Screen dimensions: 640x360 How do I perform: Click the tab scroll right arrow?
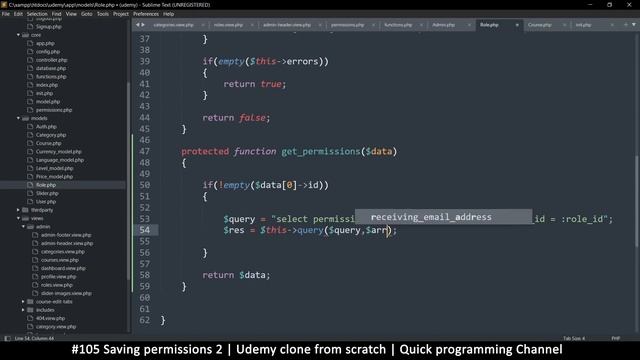(x=143, y=25)
